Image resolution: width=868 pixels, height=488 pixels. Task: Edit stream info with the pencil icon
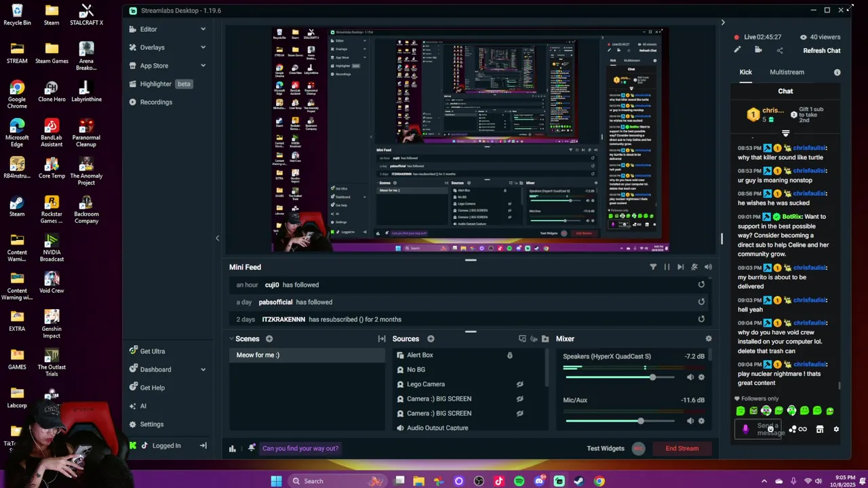[x=737, y=50]
